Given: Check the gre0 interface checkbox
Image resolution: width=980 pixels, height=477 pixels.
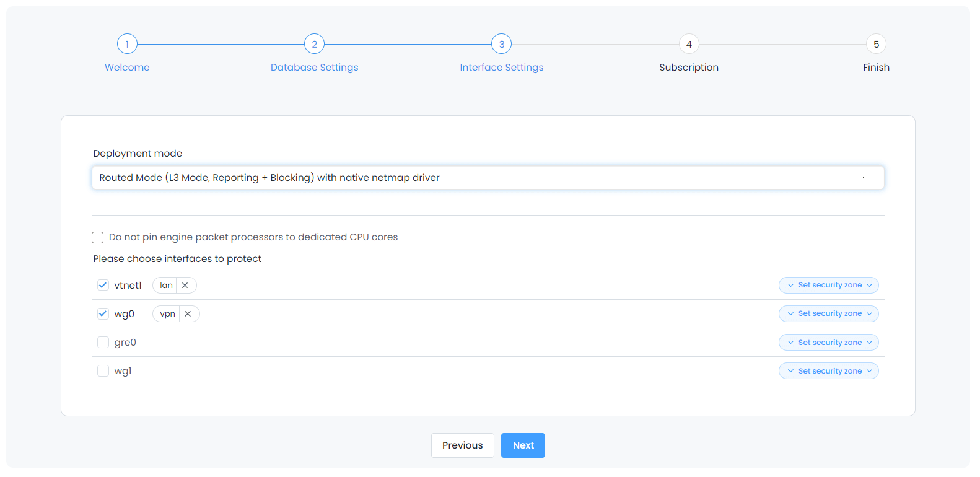Looking at the screenshot, I should tap(103, 343).
